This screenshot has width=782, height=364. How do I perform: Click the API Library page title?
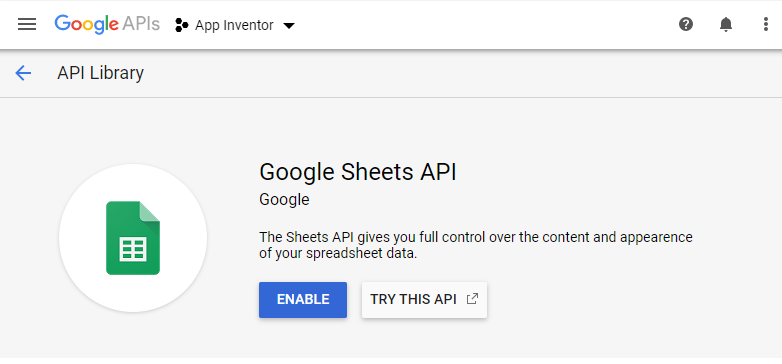(x=100, y=73)
